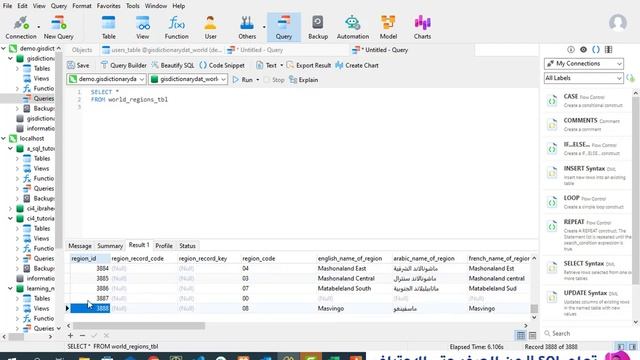Open My Connections dropdown

(x=584, y=64)
